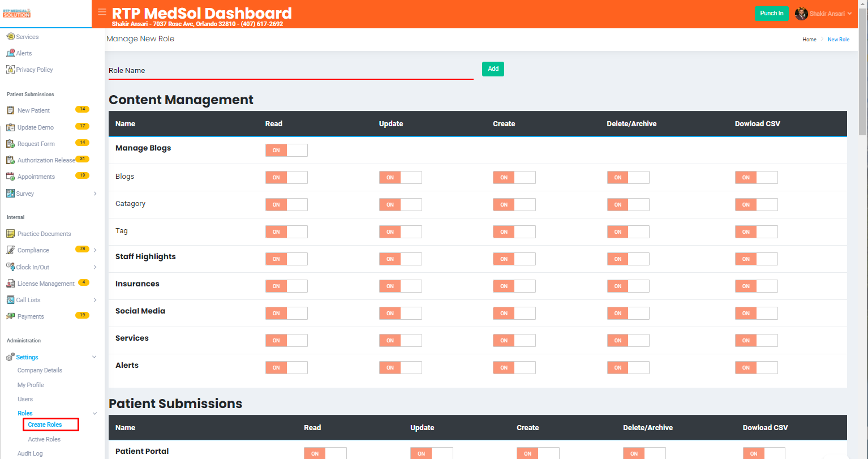Toggle Staff Highlights Dowload CSV switch
868x459 pixels.
click(757, 259)
